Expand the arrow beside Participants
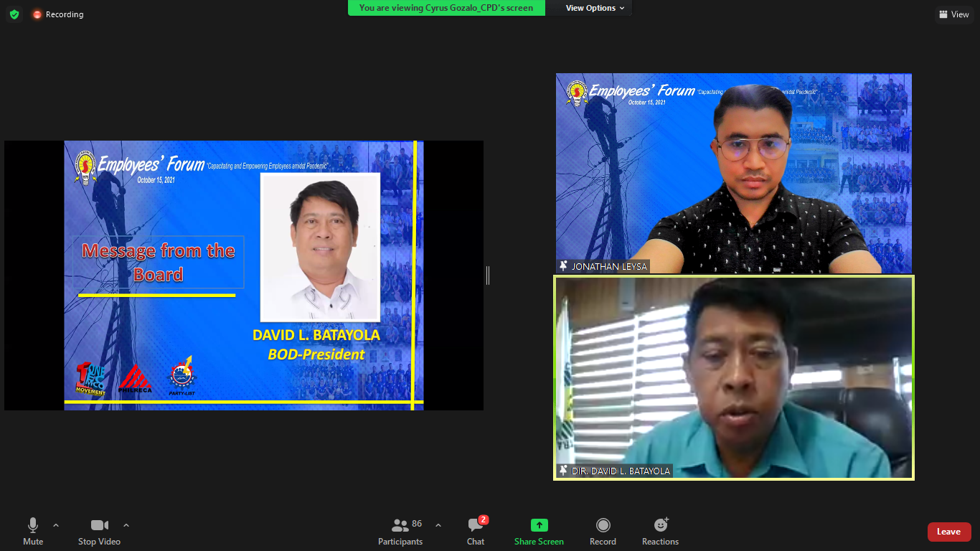Image resolution: width=980 pixels, height=551 pixels. [438, 525]
